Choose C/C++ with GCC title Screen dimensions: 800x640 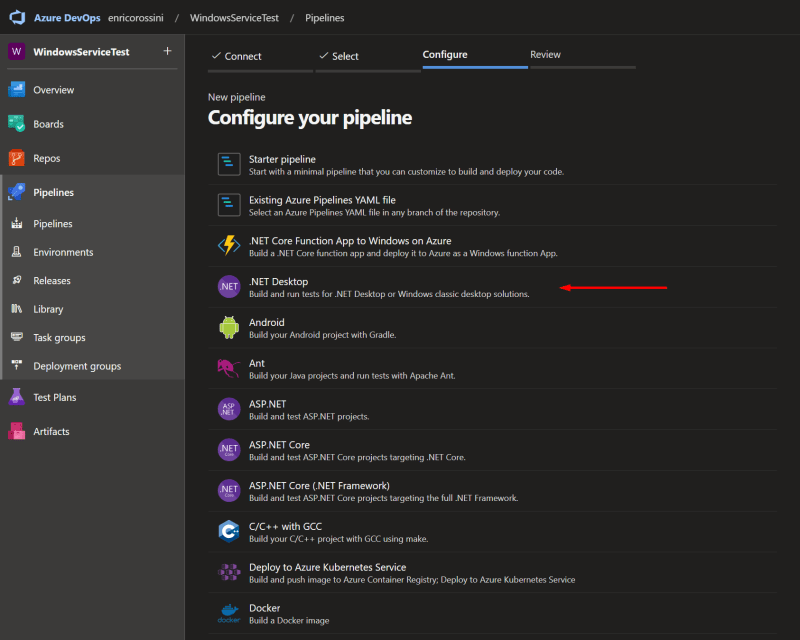click(x=285, y=527)
